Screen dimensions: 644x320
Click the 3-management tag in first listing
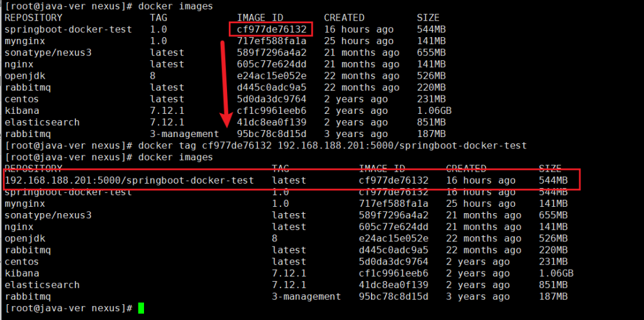pos(184,134)
